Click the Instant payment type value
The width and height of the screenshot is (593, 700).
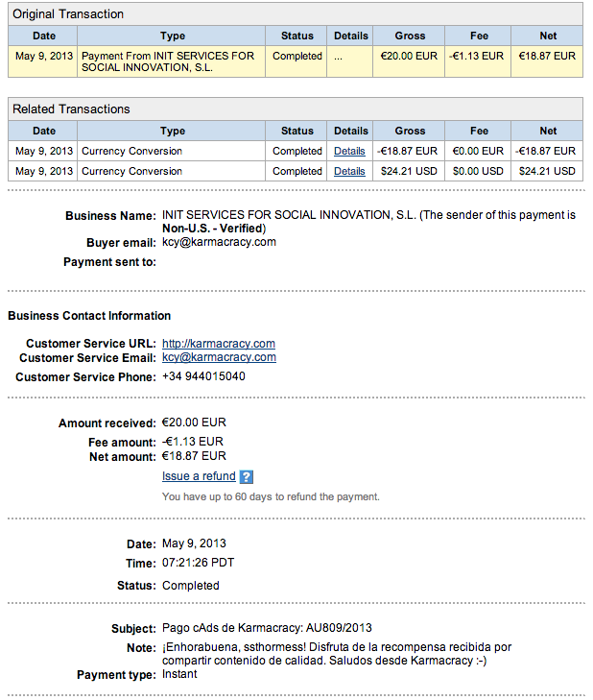[179, 674]
